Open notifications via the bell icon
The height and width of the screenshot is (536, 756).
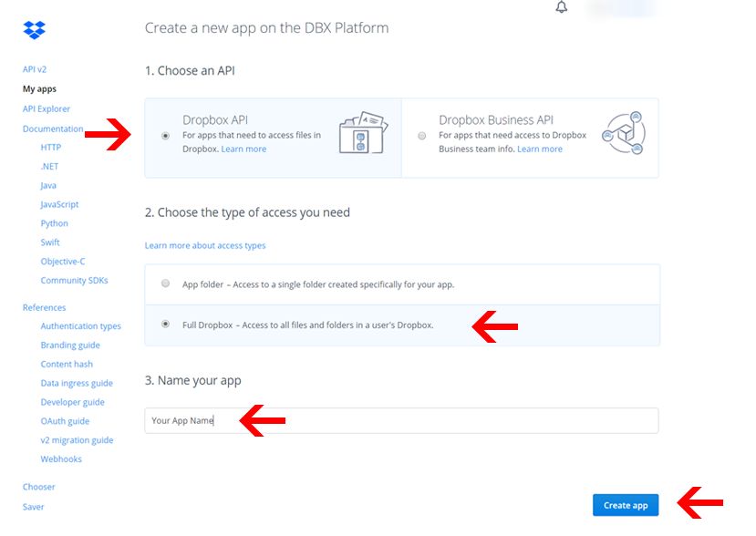561,7
